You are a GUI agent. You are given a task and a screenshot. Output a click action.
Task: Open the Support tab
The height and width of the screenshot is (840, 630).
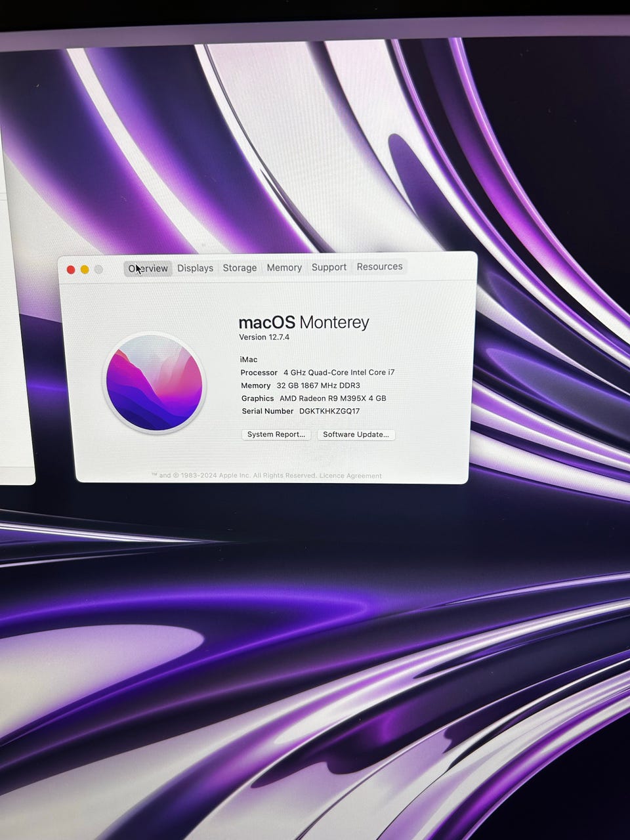tap(329, 267)
